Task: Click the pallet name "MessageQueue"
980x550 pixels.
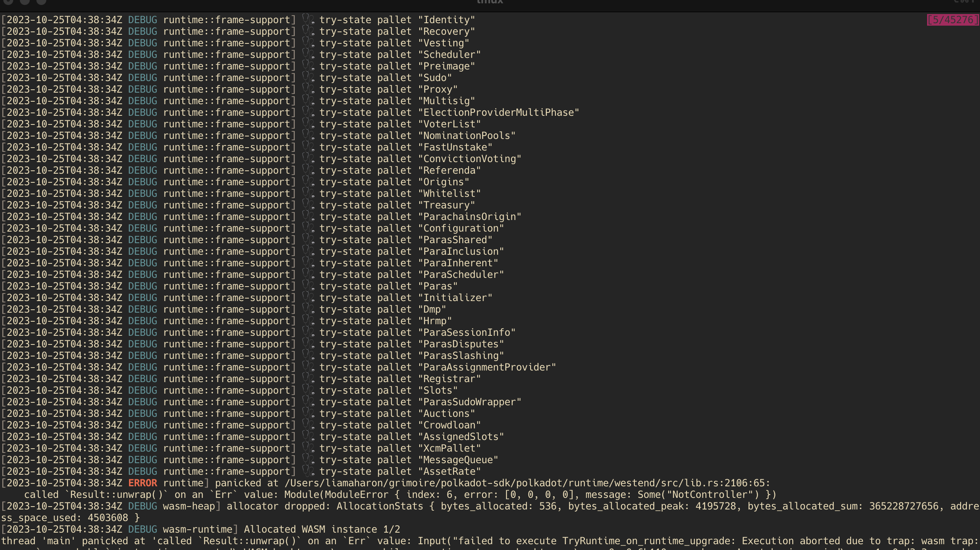Action: pos(458,460)
